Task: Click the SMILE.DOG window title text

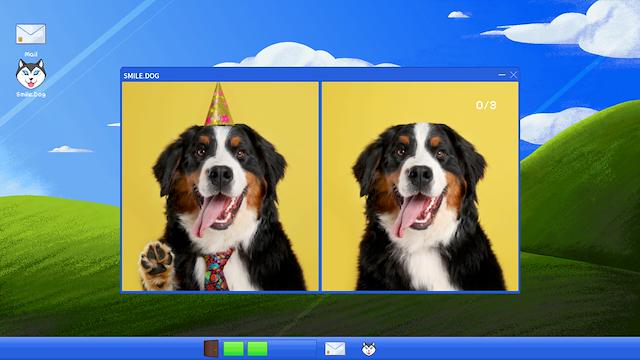Action: pyautogui.click(x=141, y=76)
